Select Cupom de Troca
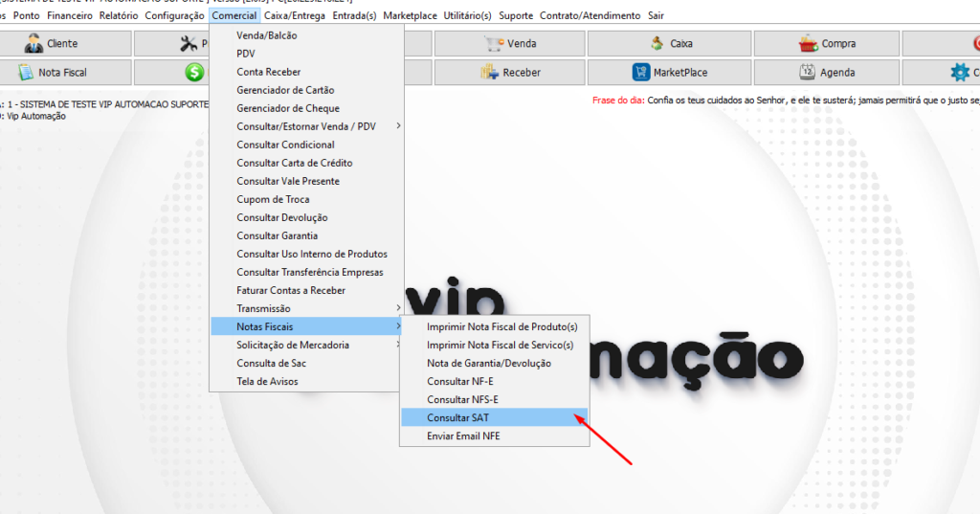The image size is (980, 514). pyautogui.click(x=306, y=199)
